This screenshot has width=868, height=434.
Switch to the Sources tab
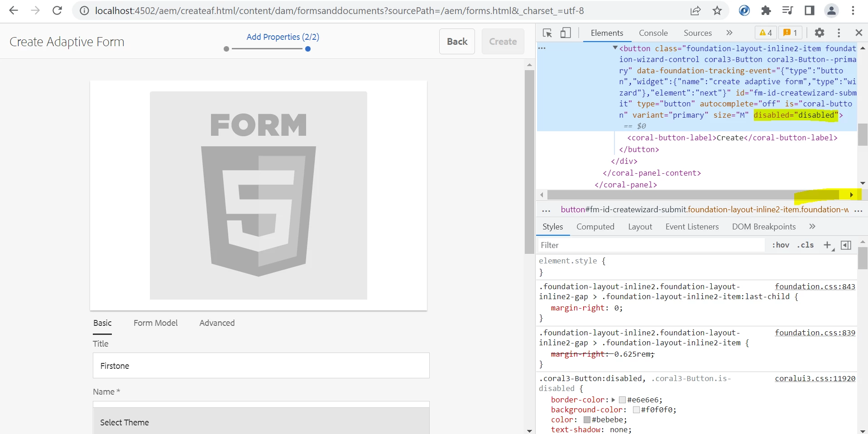pyautogui.click(x=698, y=33)
